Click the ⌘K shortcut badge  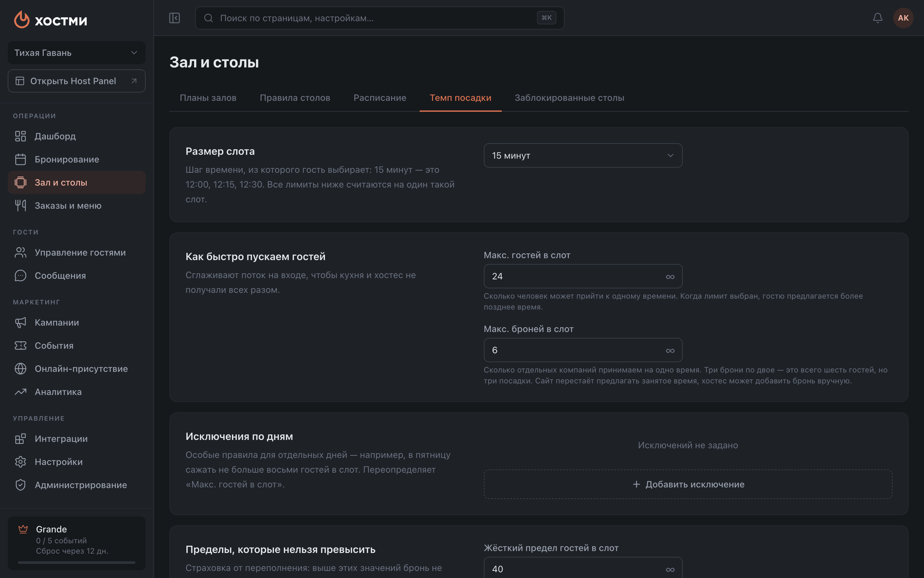point(546,18)
